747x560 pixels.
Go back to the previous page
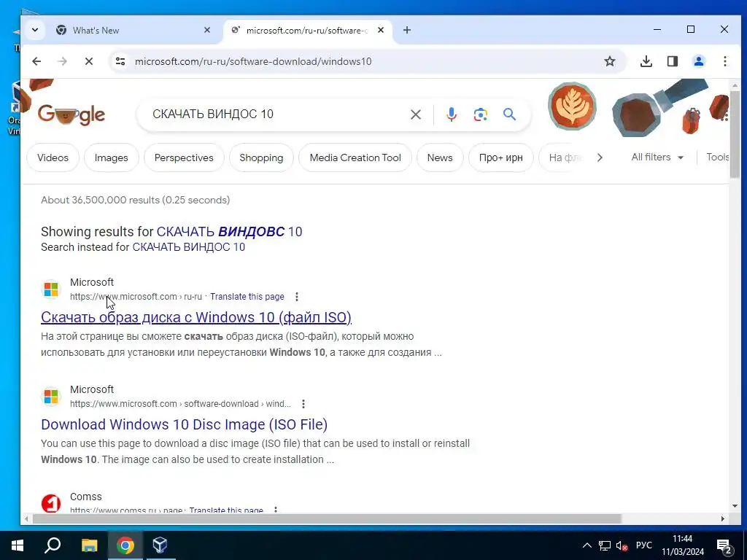[x=36, y=61]
